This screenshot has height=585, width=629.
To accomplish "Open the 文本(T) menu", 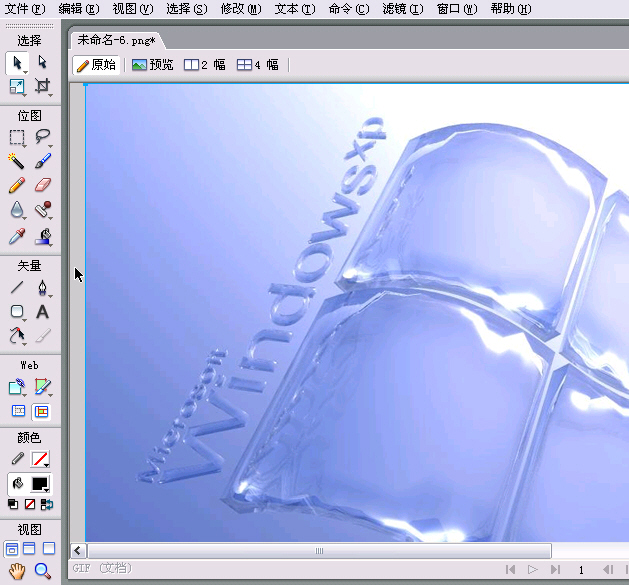I will coord(295,8).
